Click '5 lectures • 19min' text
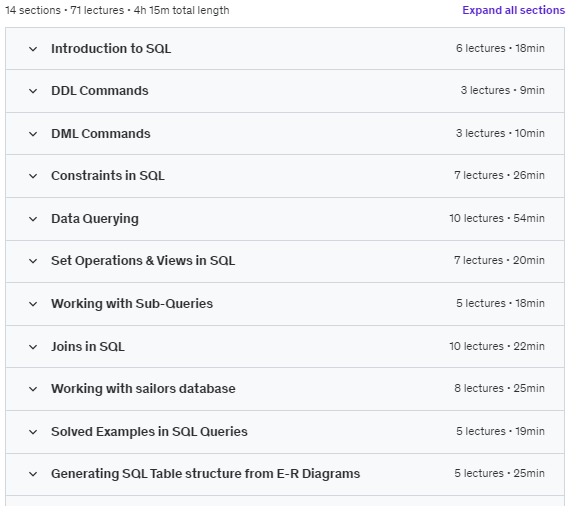Screen dimensions: 575x506 click(x=500, y=431)
